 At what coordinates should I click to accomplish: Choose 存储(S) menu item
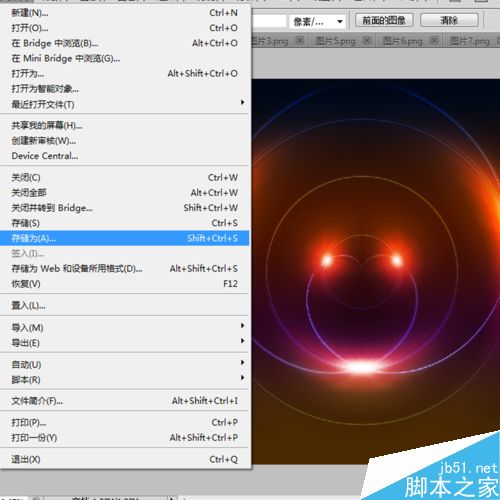[125, 223]
